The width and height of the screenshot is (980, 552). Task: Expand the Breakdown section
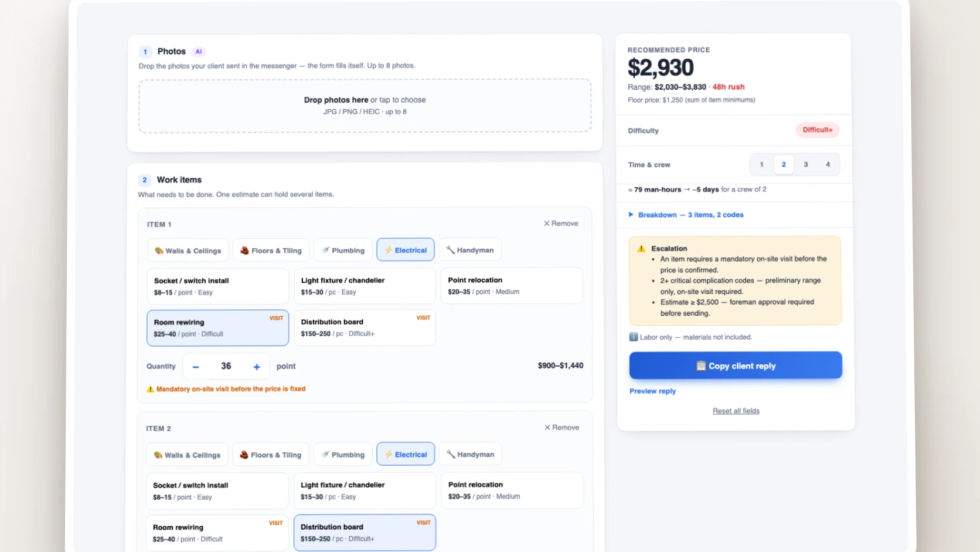tap(686, 215)
